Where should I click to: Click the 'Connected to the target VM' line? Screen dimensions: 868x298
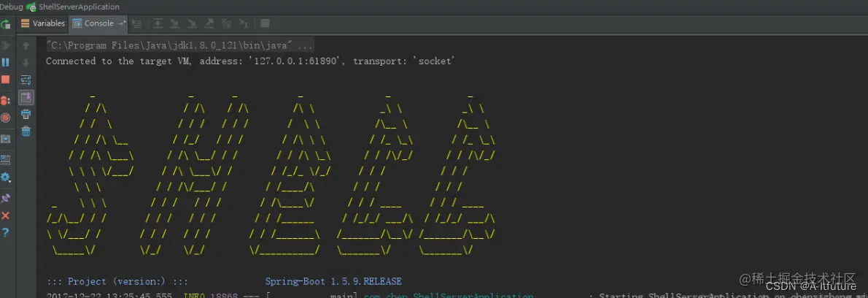250,61
